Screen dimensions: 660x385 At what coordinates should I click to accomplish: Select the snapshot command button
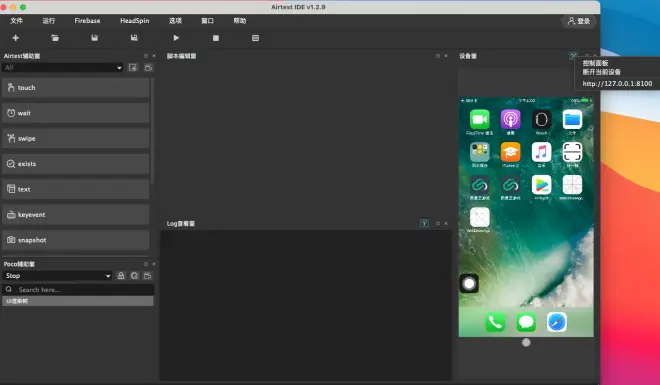pos(76,240)
